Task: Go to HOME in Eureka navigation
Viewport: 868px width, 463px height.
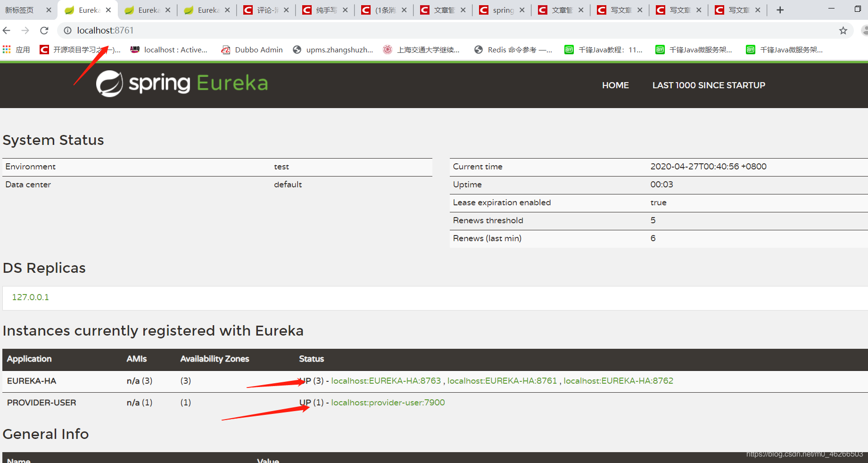Action: pos(615,85)
